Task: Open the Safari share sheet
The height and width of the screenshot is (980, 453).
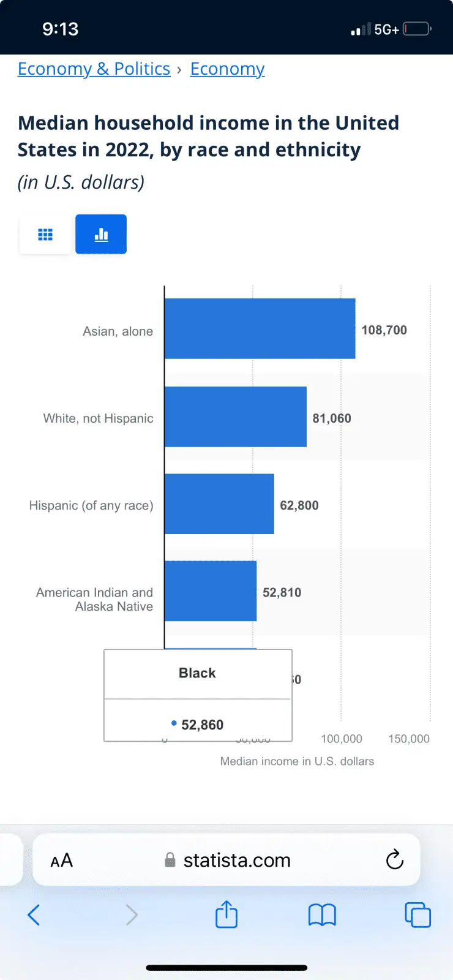Action: [226, 914]
